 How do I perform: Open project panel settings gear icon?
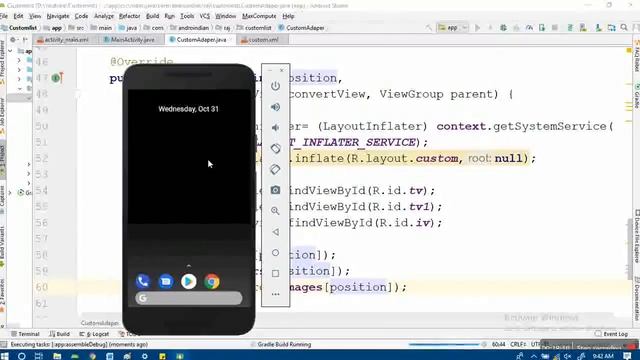point(13,40)
